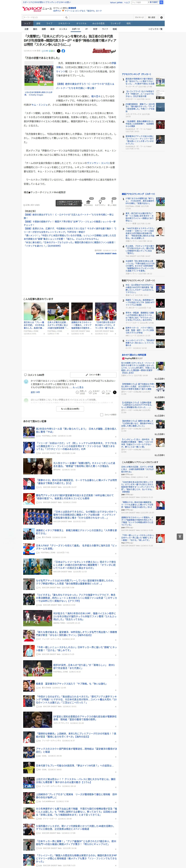Toggle the コメント非表示 checkbox
Image resolution: width=186 pixels, height=868 pixels.
(x=102, y=415)
